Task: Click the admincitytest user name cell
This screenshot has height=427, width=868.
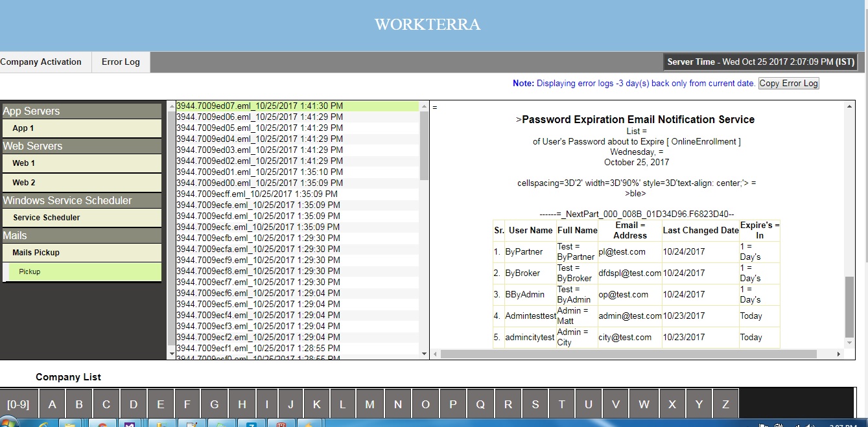Action: click(530, 338)
